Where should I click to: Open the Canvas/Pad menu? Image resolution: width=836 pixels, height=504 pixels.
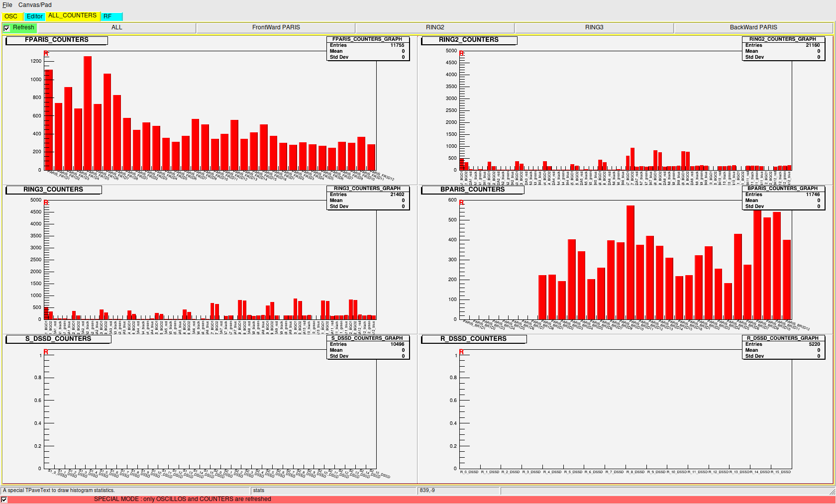35,5
